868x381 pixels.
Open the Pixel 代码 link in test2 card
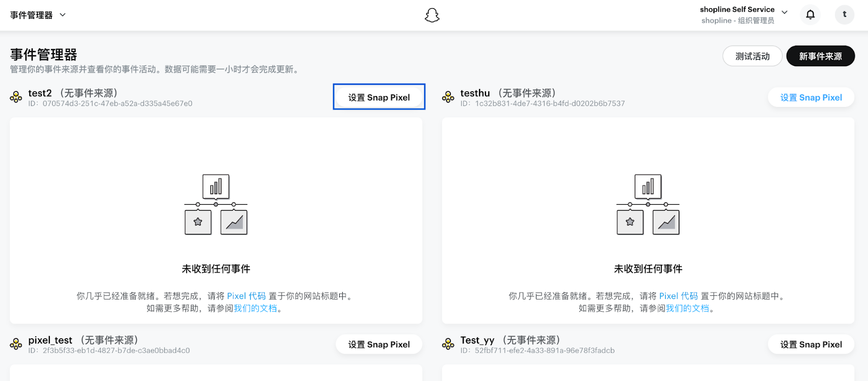coord(246,296)
